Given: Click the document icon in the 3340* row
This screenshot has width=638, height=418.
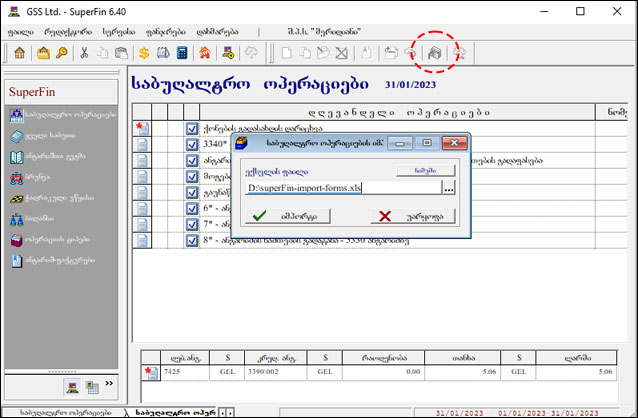Looking at the screenshot, I should 142,144.
